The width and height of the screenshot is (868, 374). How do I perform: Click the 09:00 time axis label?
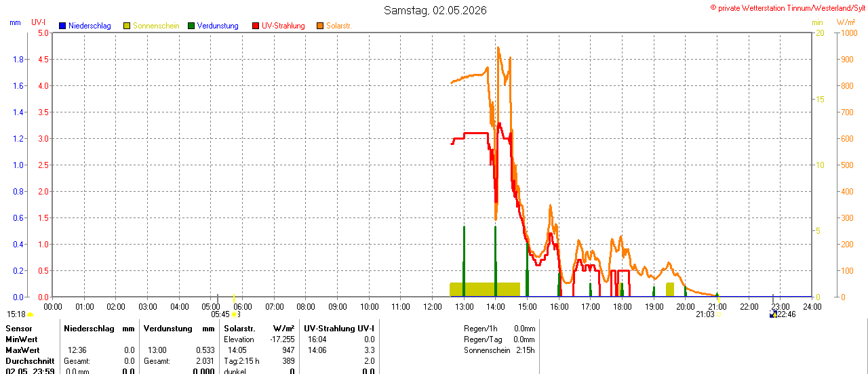tap(337, 306)
